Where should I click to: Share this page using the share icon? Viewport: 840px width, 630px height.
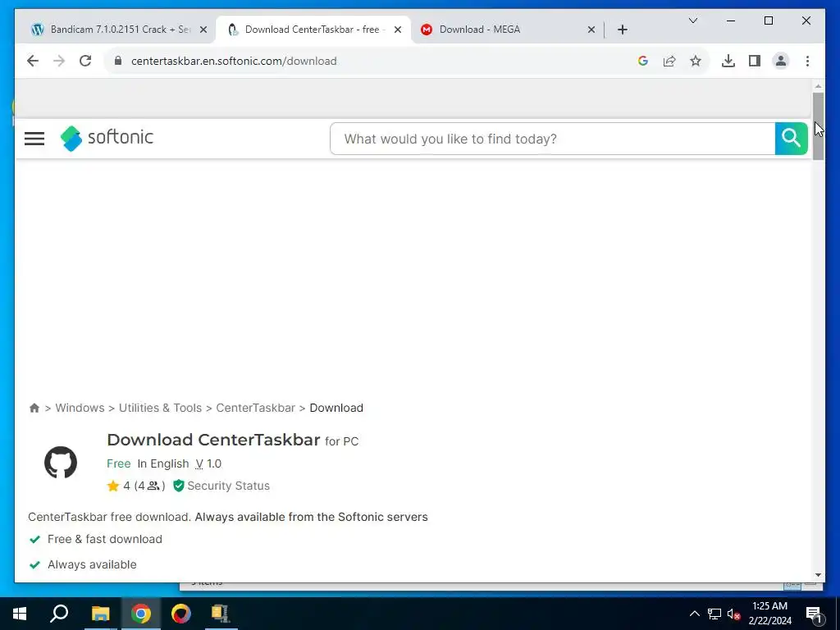[669, 61]
